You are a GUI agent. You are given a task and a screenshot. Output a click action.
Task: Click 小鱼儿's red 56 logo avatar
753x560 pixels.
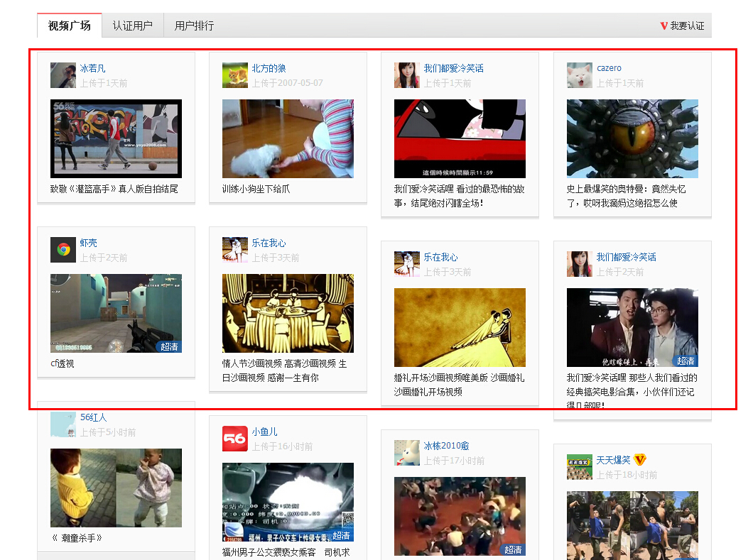[x=235, y=439]
